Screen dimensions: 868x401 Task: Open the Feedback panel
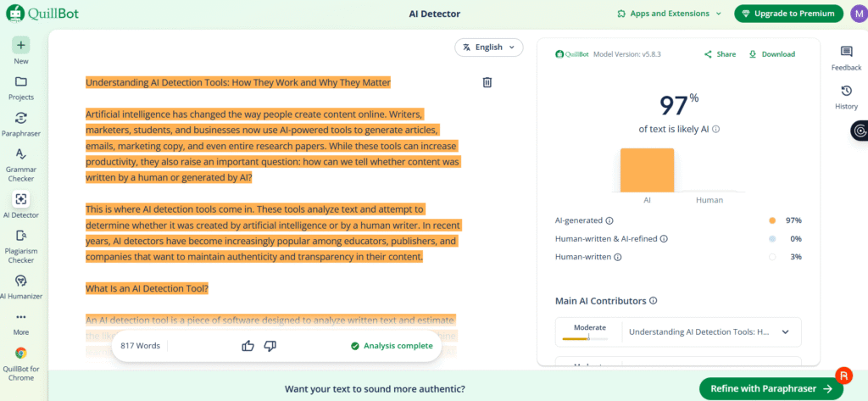click(847, 58)
